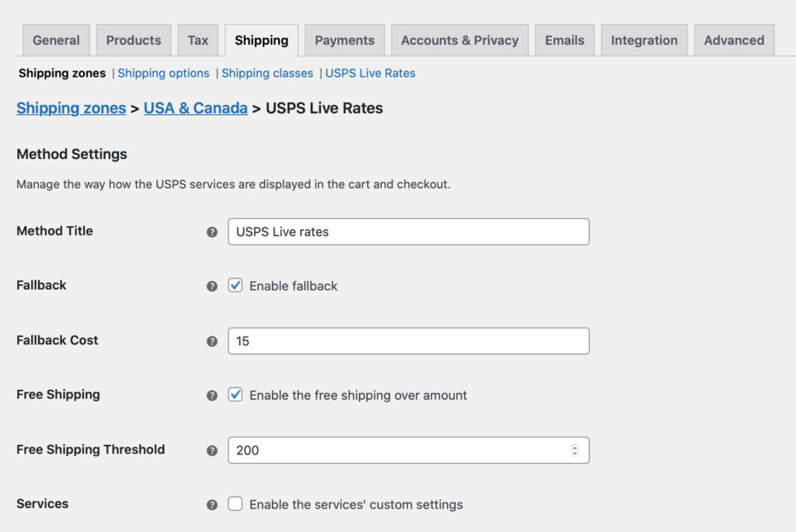The image size is (796, 532).
Task: Click help icon beside Fallback option
Action: 211,287
